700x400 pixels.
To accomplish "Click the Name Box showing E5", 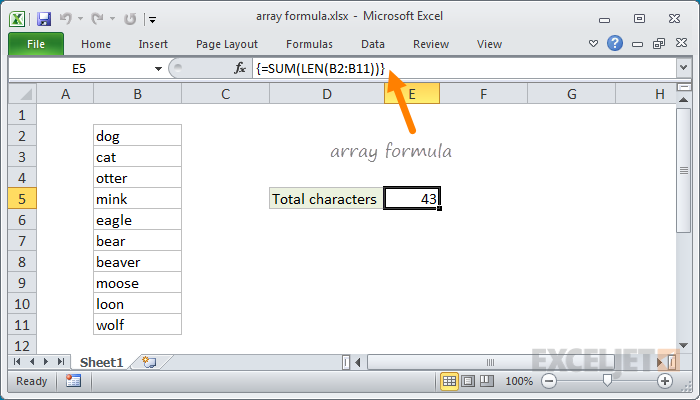I will click(79, 69).
